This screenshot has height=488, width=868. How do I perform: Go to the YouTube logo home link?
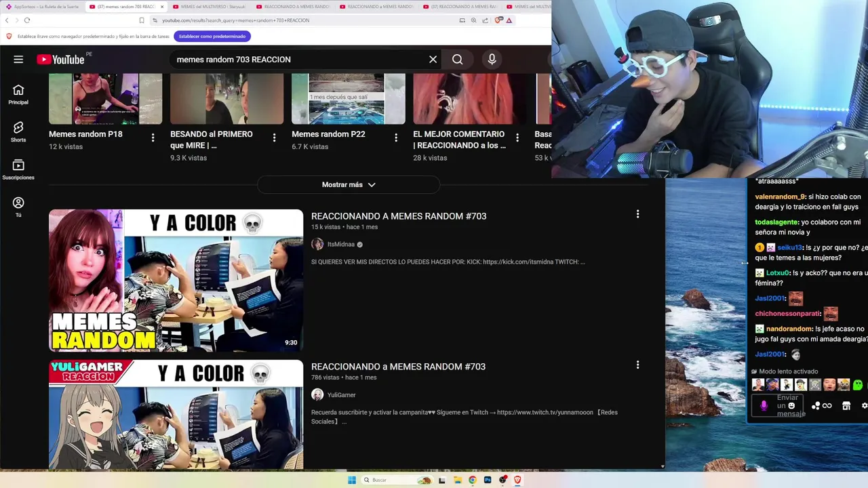tap(60, 60)
